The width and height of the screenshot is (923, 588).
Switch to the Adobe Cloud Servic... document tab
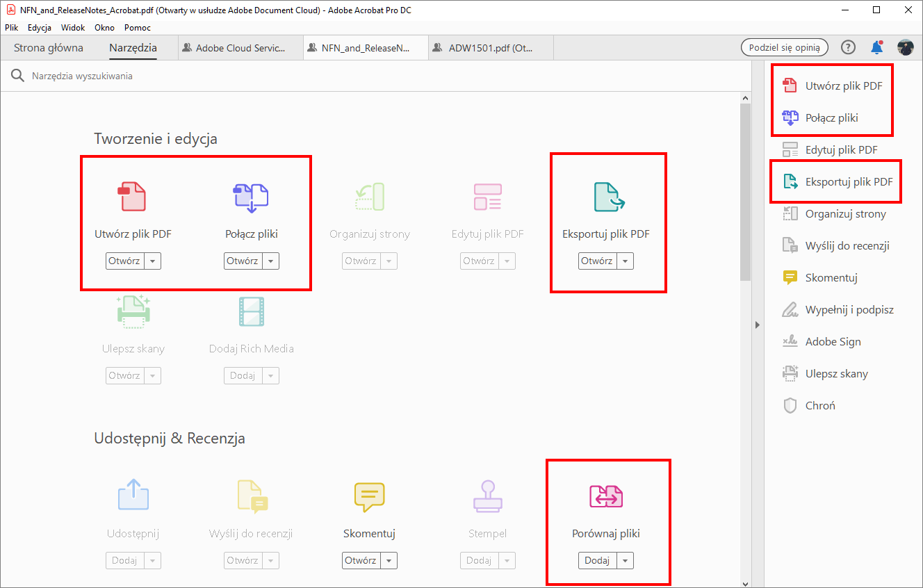[x=240, y=48]
